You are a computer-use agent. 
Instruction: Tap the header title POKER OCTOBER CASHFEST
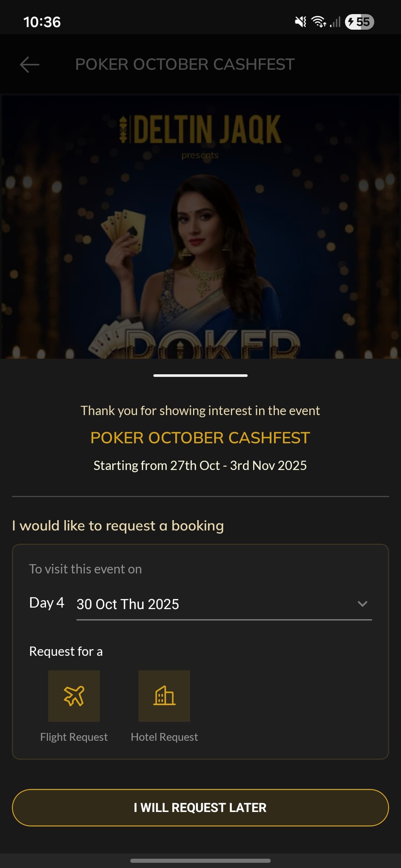point(185,65)
